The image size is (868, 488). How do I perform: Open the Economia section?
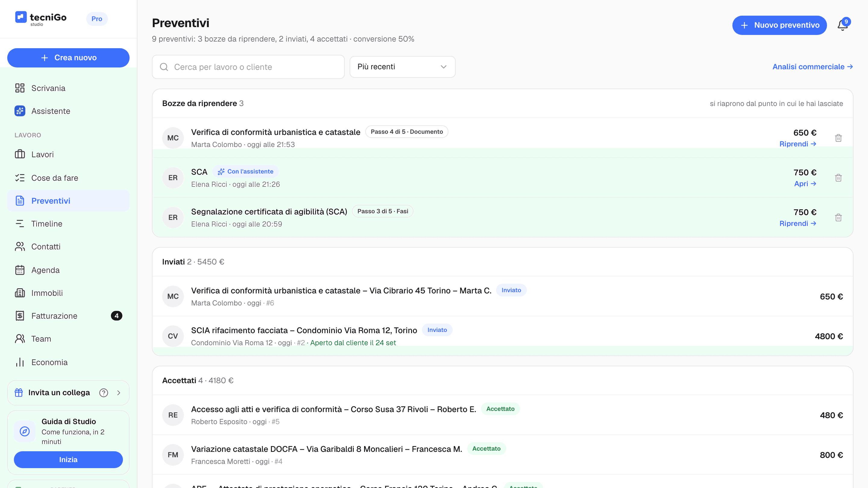68,362
